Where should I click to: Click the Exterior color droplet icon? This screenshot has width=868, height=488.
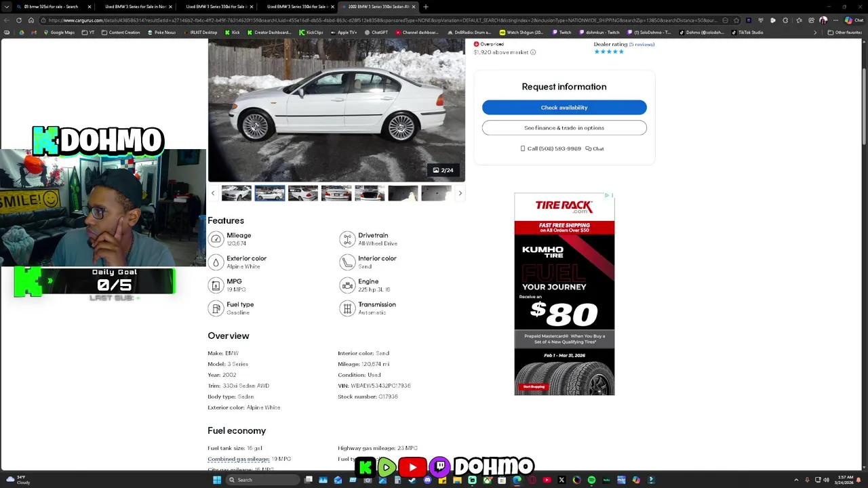tap(216, 262)
